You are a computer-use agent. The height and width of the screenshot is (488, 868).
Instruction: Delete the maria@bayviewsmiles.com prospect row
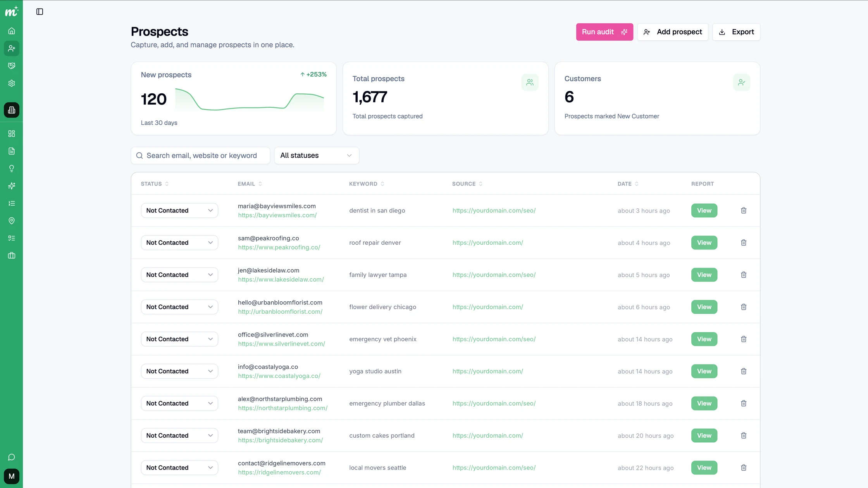click(x=744, y=211)
